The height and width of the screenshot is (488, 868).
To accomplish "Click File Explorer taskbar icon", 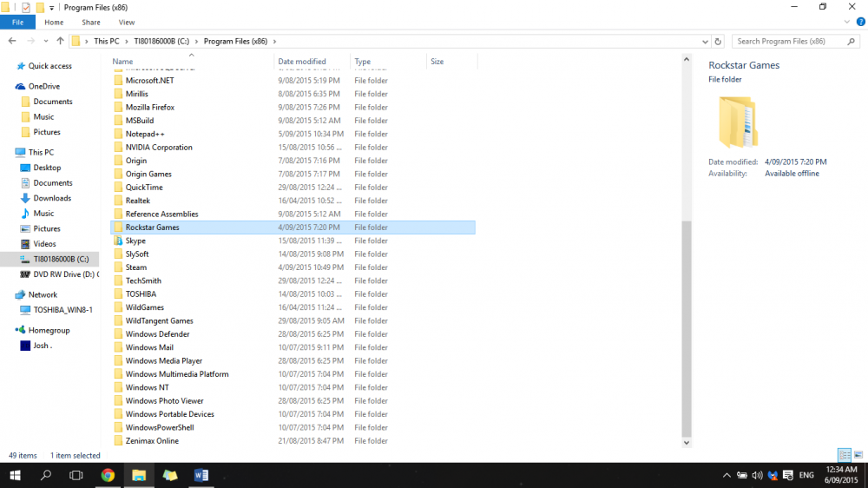I will (x=138, y=475).
